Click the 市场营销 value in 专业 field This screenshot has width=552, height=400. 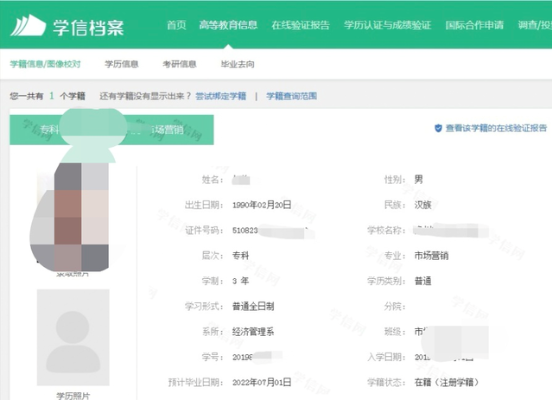[431, 256]
